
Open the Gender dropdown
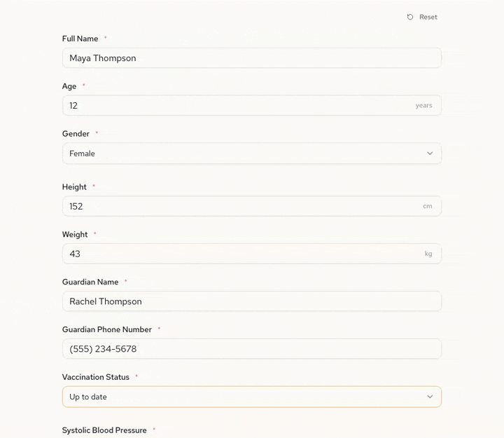click(251, 153)
